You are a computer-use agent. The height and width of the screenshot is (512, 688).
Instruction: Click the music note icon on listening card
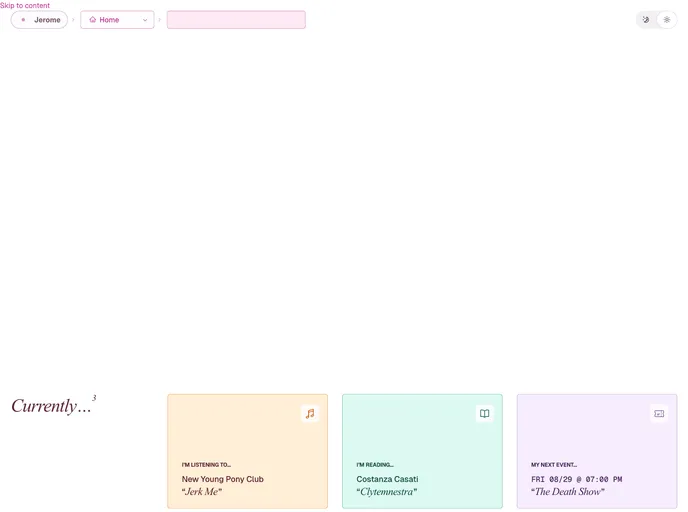310,413
